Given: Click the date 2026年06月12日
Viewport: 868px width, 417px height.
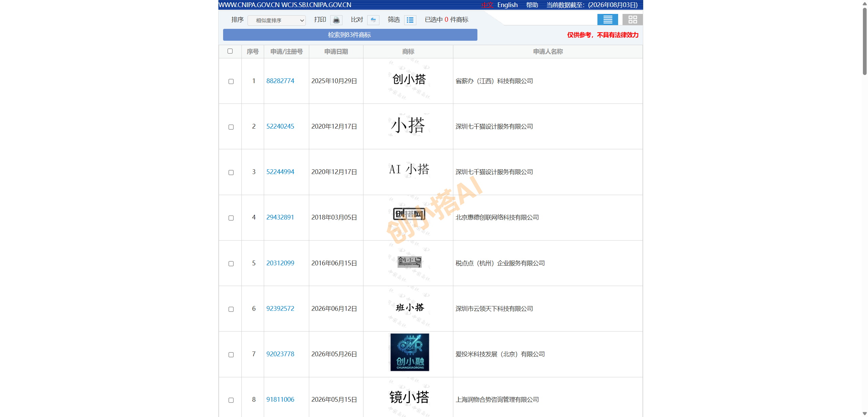Looking at the screenshot, I should [x=334, y=309].
